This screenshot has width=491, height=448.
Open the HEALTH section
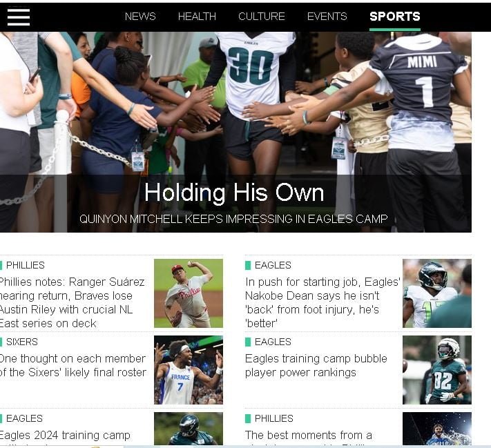coord(197,17)
